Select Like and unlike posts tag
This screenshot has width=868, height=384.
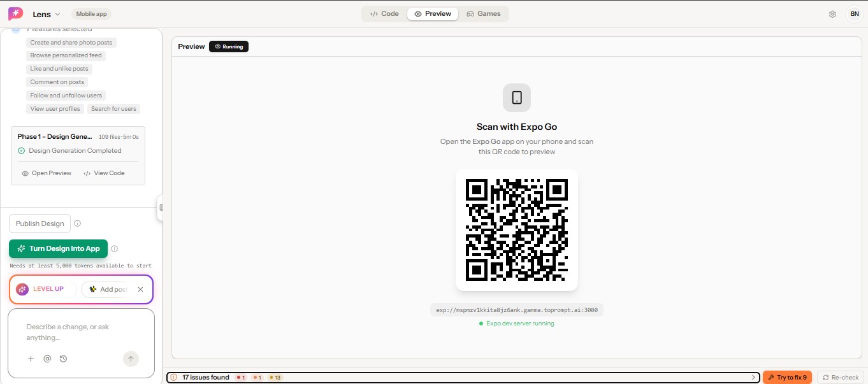point(59,69)
